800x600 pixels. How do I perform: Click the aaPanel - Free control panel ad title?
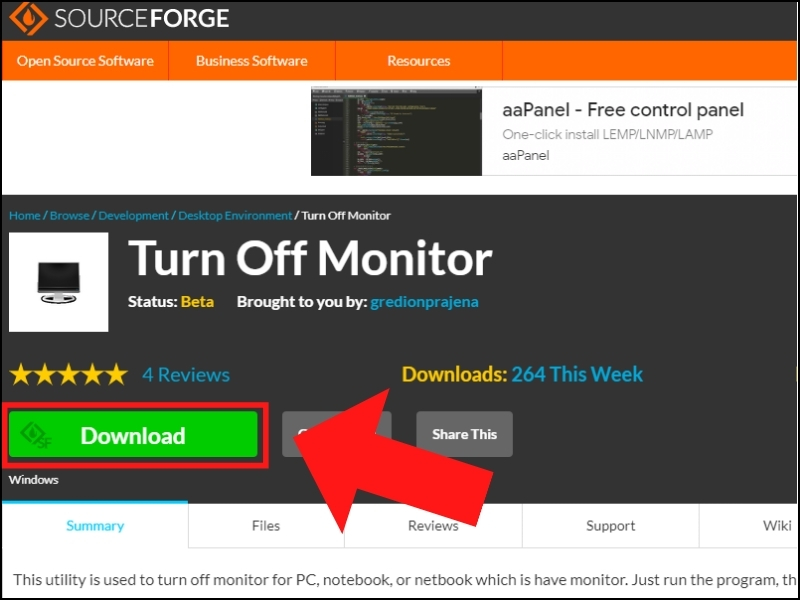[623, 110]
